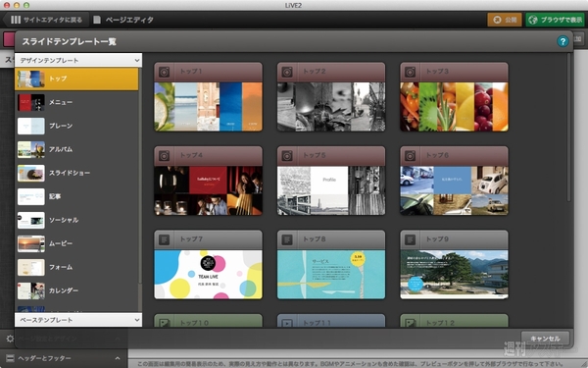This screenshot has width=588, height=368.
Task: Open the ベーステンプレート dropdown
Action: point(78,320)
